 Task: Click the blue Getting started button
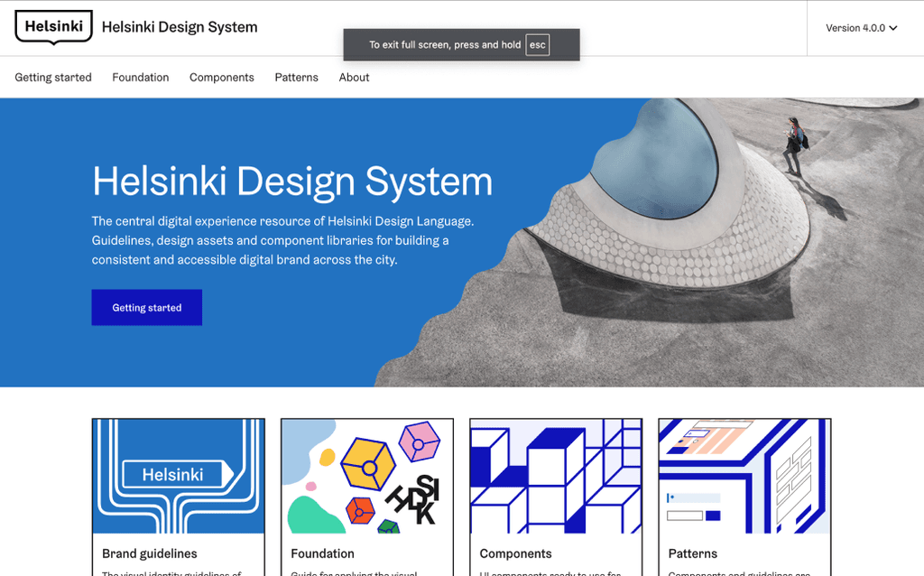click(x=146, y=307)
